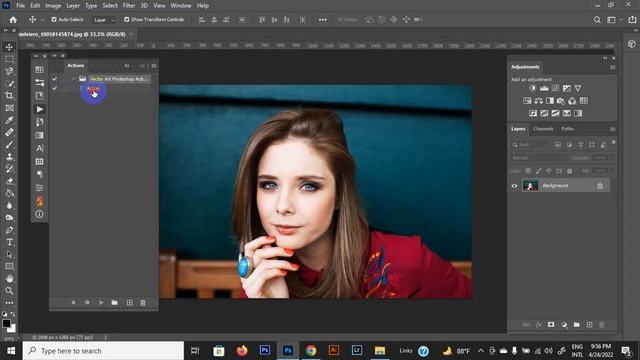Toggle pixel layer filter in Layers panel
The height and width of the screenshot is (360, 640).
point(558,145)
